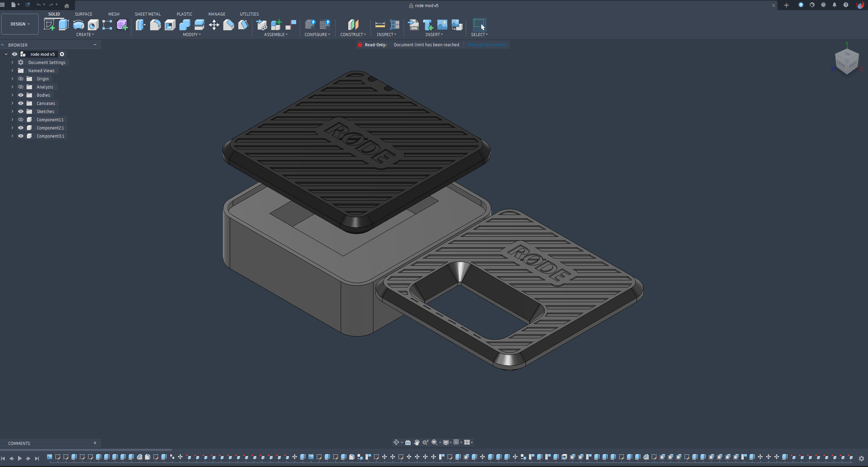The image size is (868, 467).
Task: Switch to the PLASTIC tab
Action: [x=184, y=14]
